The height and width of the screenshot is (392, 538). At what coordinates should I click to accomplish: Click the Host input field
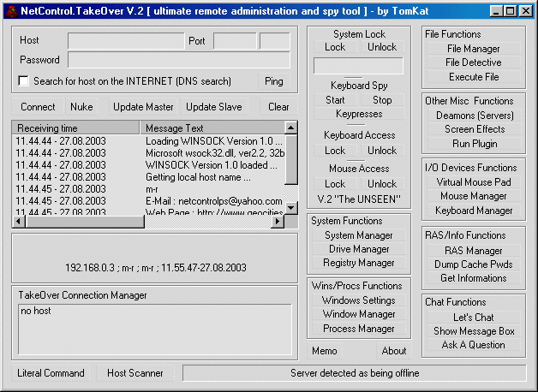(126, 41)
